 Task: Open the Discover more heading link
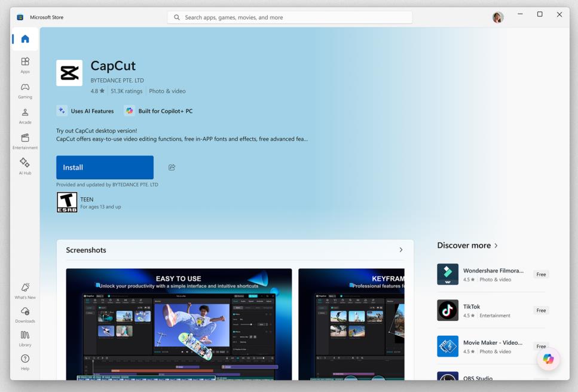click(464, 246)
